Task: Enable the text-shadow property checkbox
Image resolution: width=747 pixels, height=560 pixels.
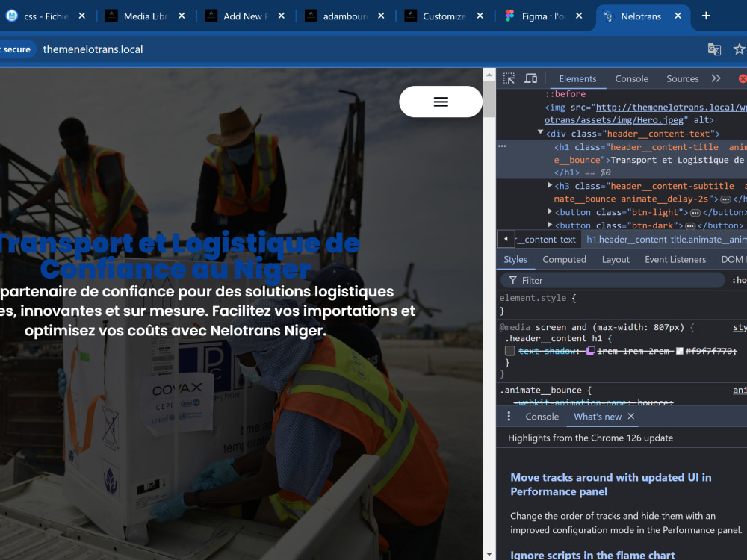Action: [x=509, y=351]
